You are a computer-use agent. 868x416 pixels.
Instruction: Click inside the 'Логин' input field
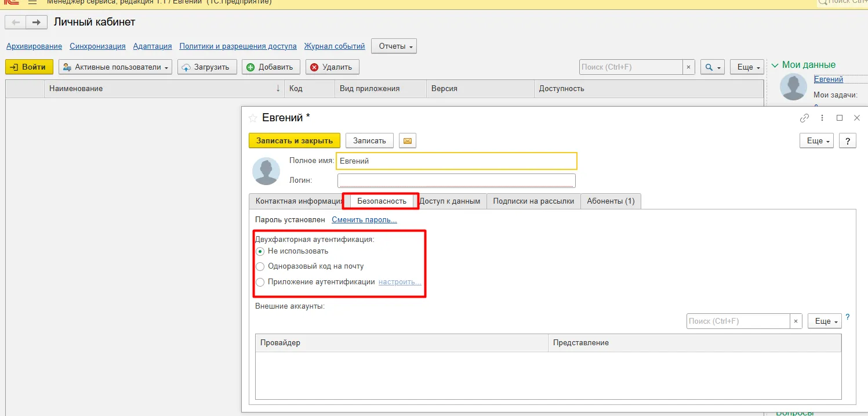(x=456, y=180)
